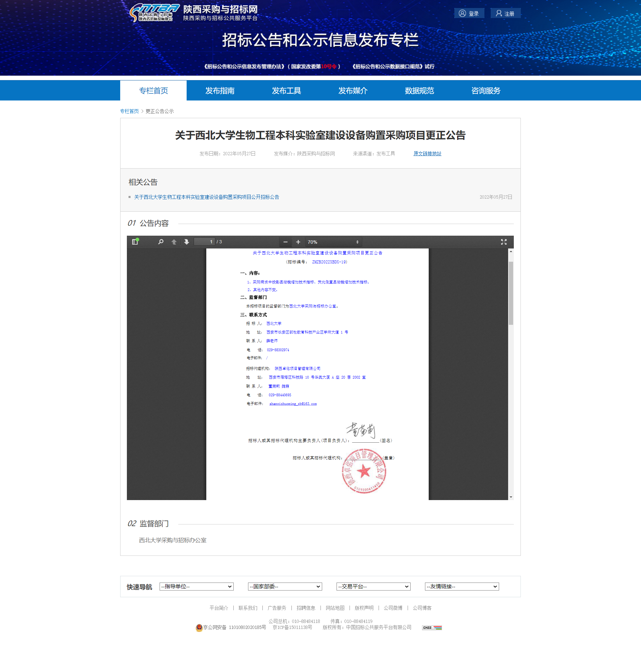Click the PDF page number field

204,242
